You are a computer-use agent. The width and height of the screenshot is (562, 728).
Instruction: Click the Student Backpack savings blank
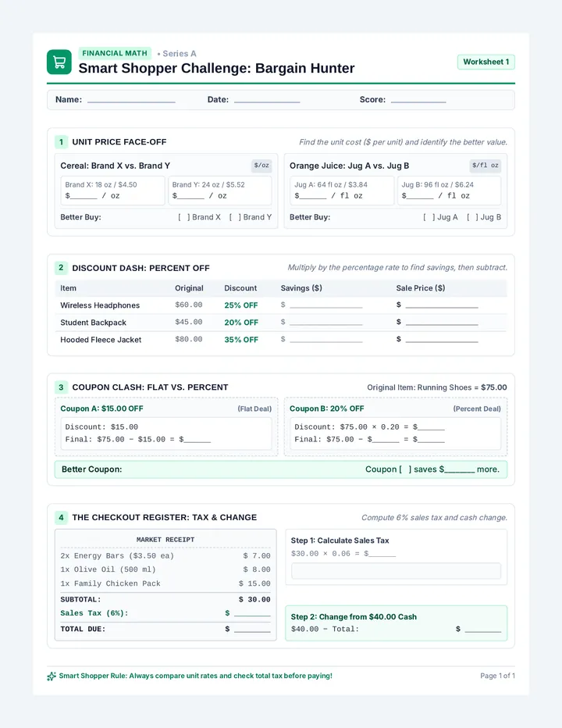click(x=325, y=323)
